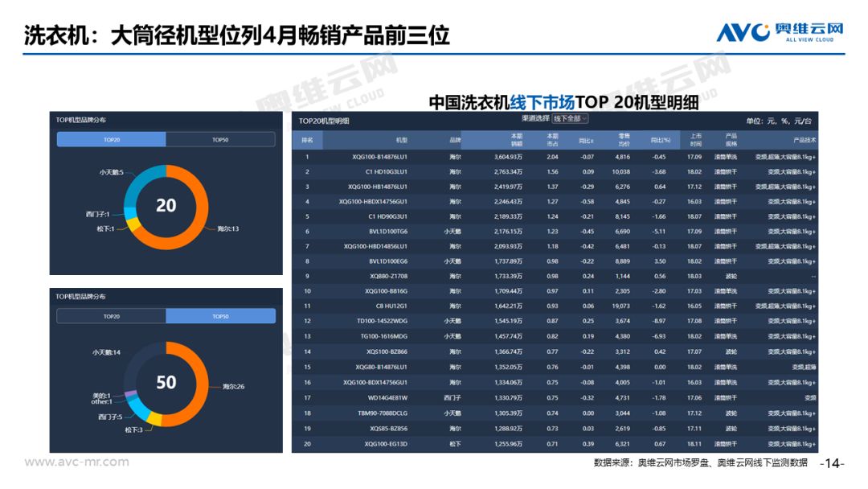Open the 渠道选择 dropdown showing 线下全部
The image size is (868, 489).
click(570, 118)
